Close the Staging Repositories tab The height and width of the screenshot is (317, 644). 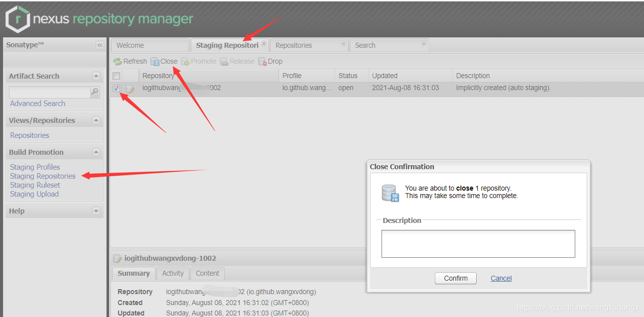pos(264,43)
